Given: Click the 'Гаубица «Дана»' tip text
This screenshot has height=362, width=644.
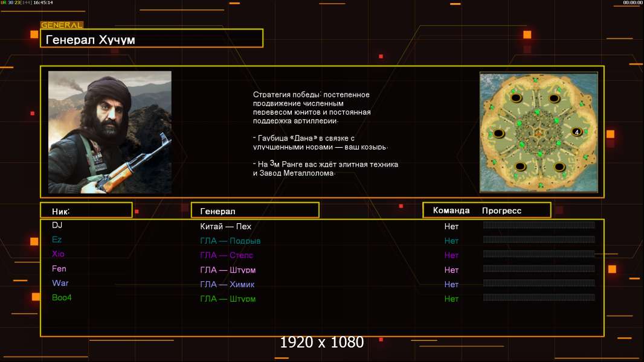Looking at the screenshot, I should (320, 142).
